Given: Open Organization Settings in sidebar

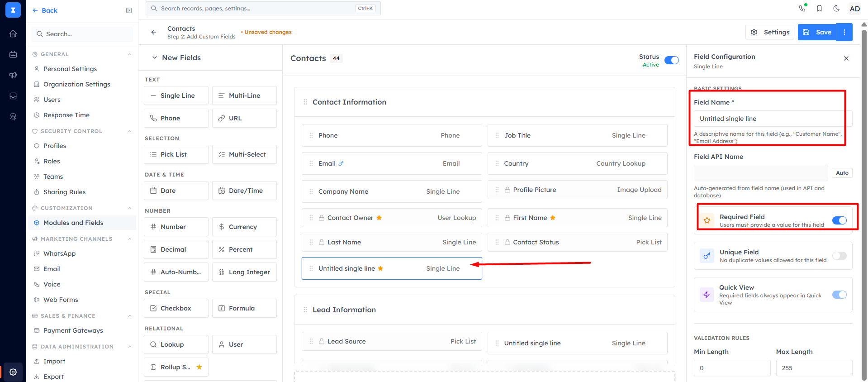Looking at the screenshot, I should (81, 84).
